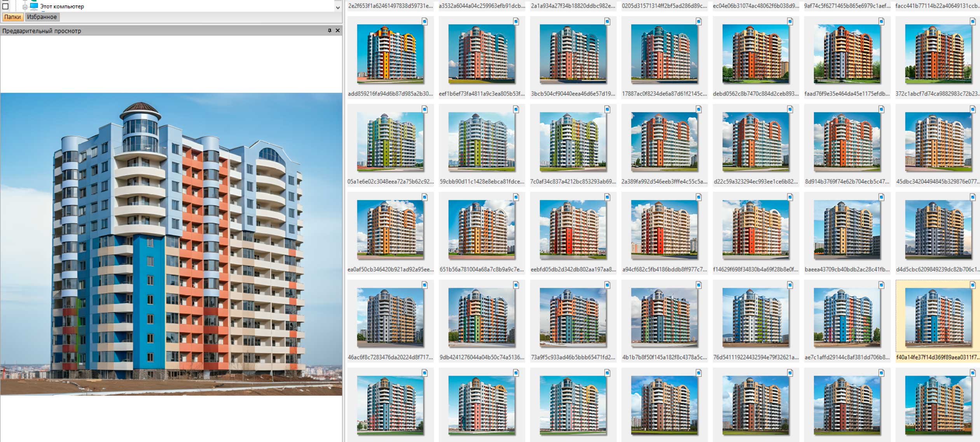Click the large preview building image
Screen dimensions: 980x442
(171, 244)
